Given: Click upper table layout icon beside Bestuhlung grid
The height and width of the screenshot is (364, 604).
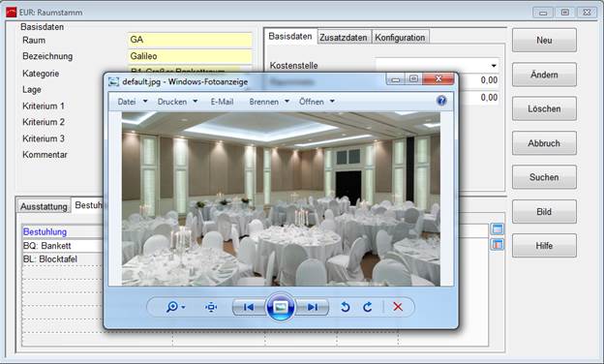Looking at the screenshot, I should 498,229.
